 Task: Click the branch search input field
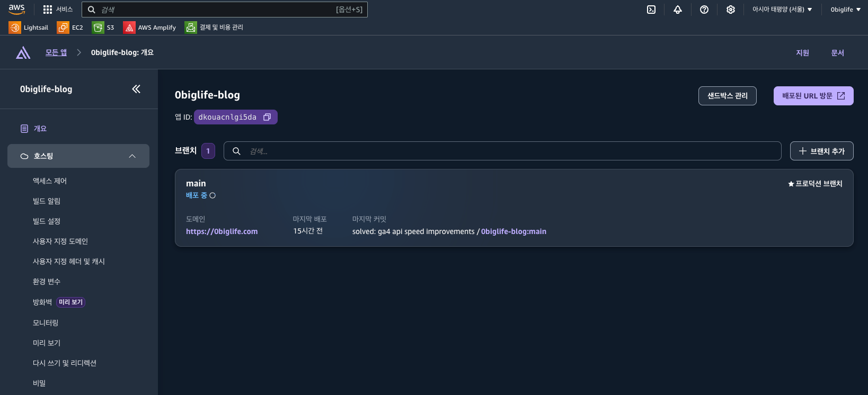(502, 151)
